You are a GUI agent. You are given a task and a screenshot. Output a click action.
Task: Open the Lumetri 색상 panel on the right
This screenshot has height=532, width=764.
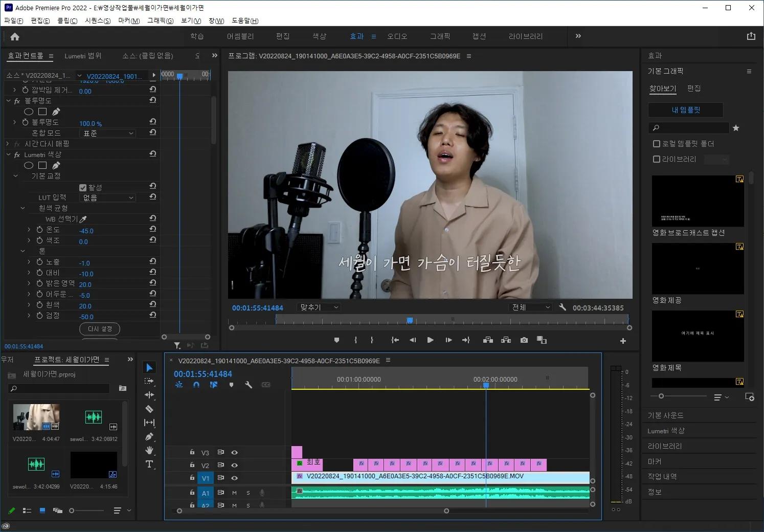tap(666, 431)
